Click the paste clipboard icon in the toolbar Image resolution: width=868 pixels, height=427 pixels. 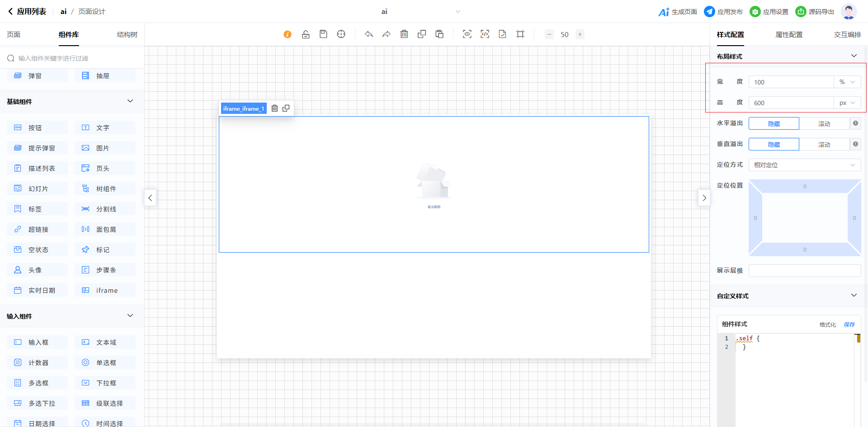(x=439, y=34)
